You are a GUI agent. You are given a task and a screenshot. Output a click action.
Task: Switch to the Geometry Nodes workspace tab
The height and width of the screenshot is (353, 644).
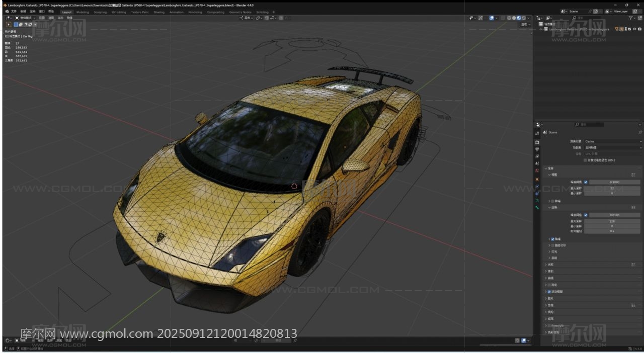tap(240, 12)
